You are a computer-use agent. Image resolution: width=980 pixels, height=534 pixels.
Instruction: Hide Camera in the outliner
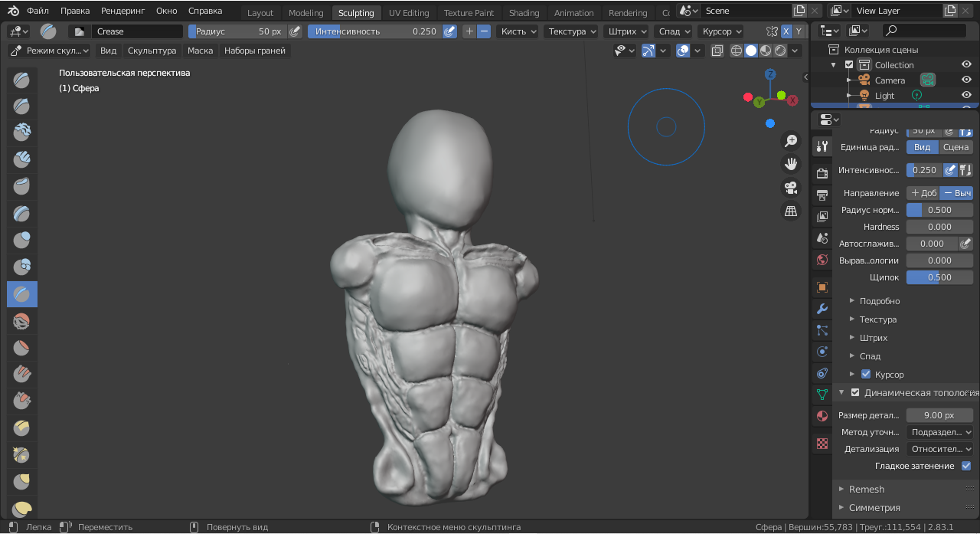966,80
